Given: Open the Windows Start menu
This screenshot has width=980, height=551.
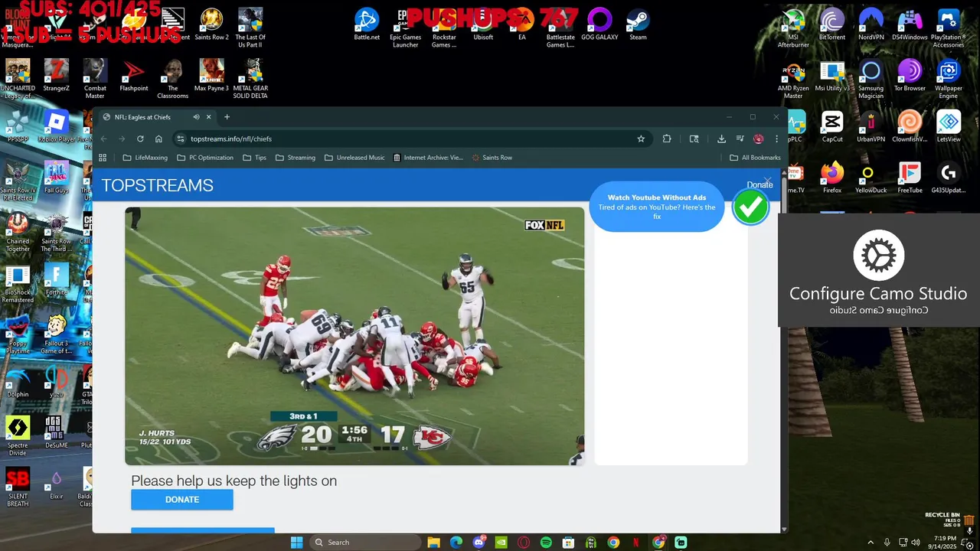Looking at the screenshot, I should (296, 543).
